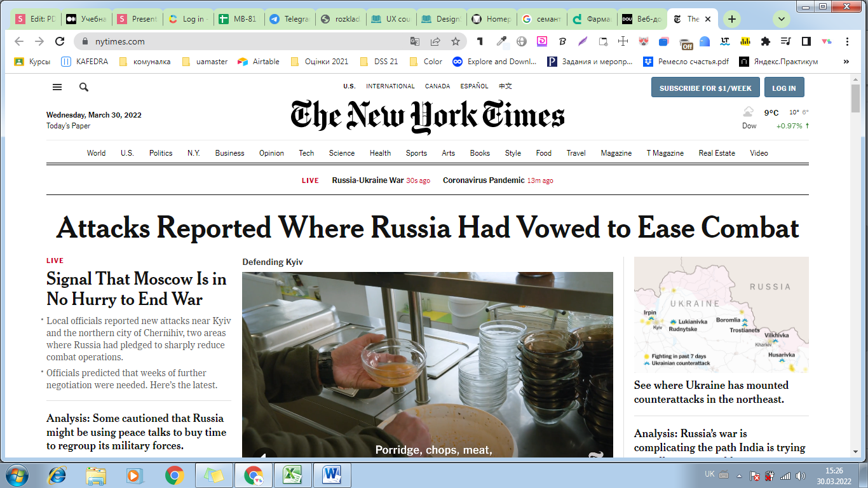Open the Airtable bookmark
This screenshot has width=868, height=488.
tap(259, 62)
